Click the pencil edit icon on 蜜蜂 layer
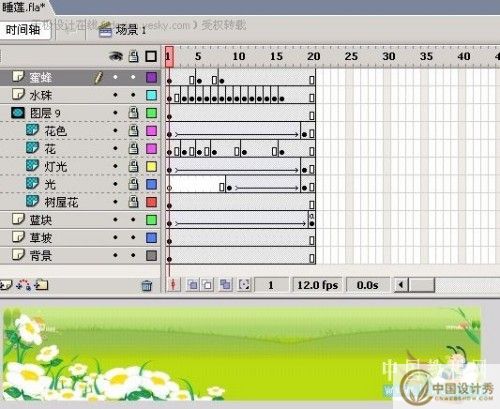Screen dimensions: 500x409 pyautogui.click(x=98, y=77)
